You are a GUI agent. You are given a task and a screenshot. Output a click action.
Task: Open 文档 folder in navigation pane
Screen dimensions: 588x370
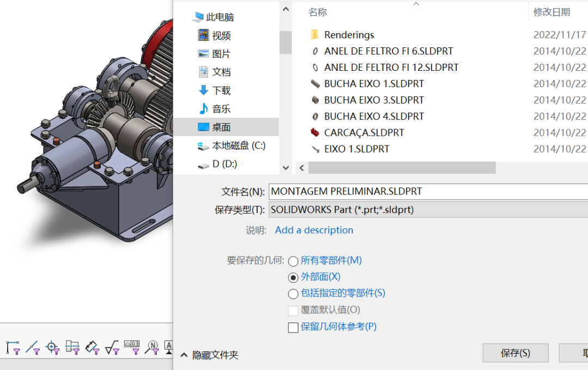pyautogui.click(x=214, y=72)
